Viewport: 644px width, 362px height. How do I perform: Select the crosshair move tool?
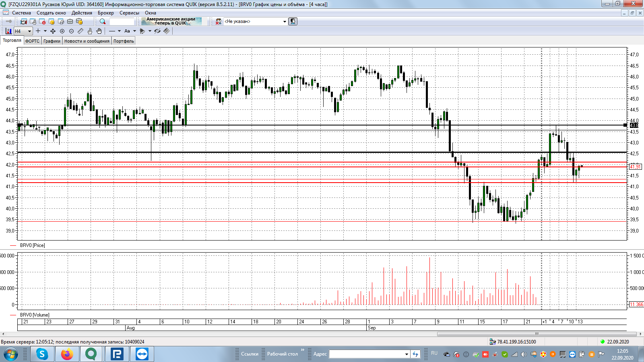tap(53, 31)
